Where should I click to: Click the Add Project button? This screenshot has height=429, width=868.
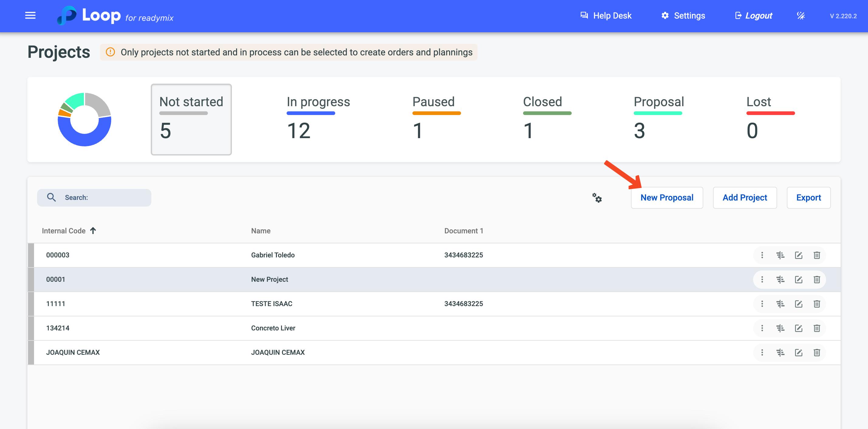[x=744, y=198]
